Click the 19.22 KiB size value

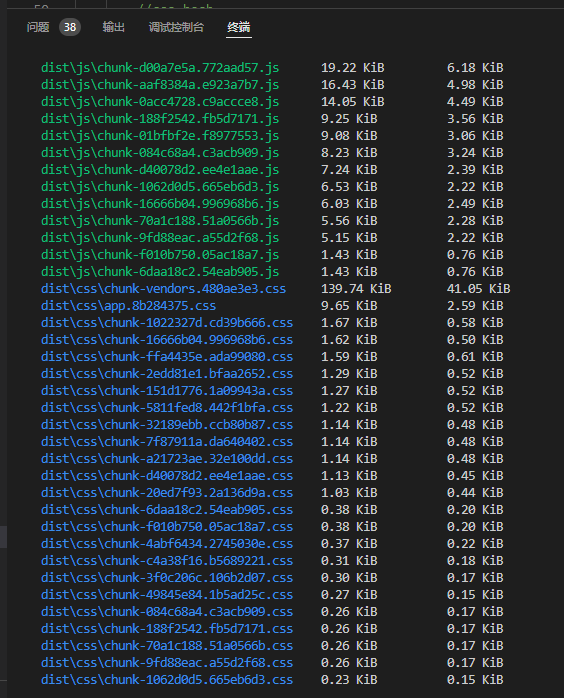(353, 68)
